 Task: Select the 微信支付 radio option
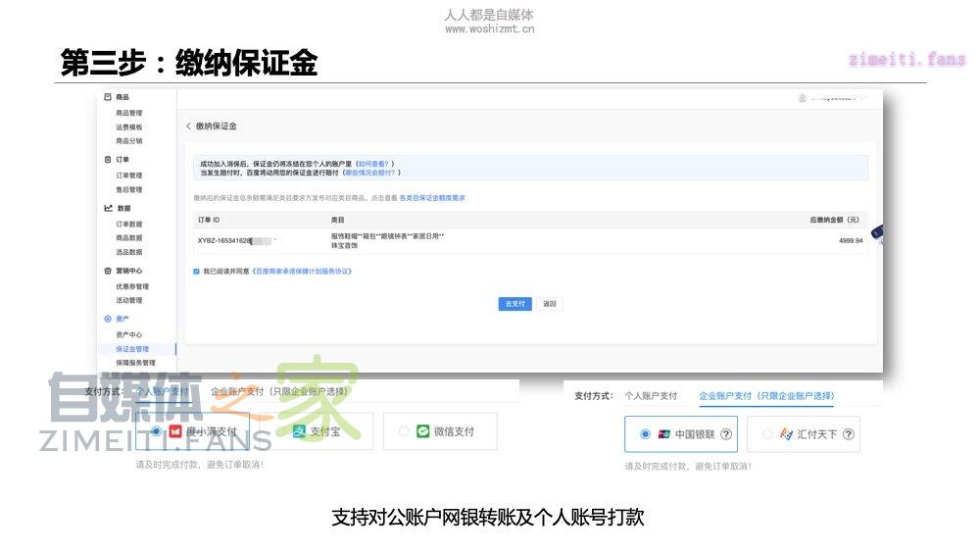pos(404,431)
